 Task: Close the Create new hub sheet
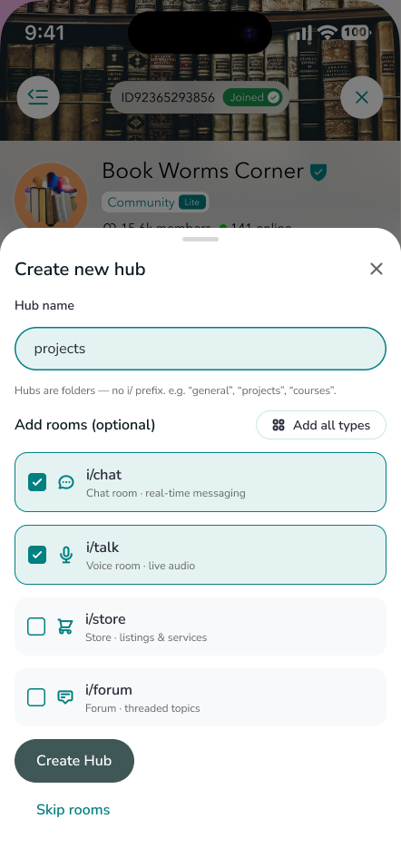[x=377, y=269]
